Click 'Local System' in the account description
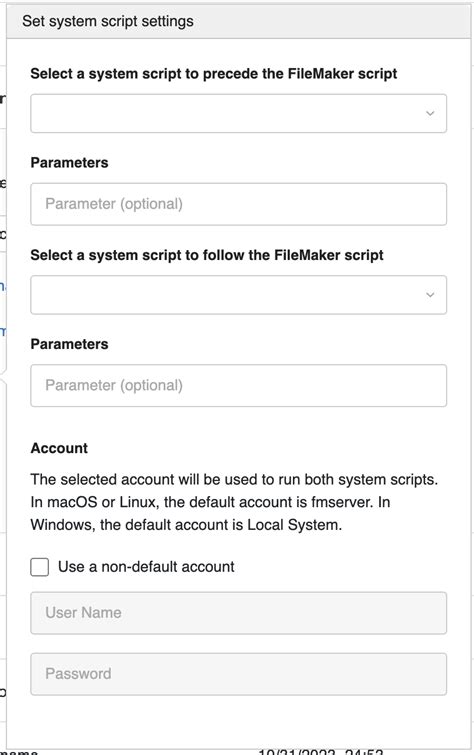 coord(293,525)
